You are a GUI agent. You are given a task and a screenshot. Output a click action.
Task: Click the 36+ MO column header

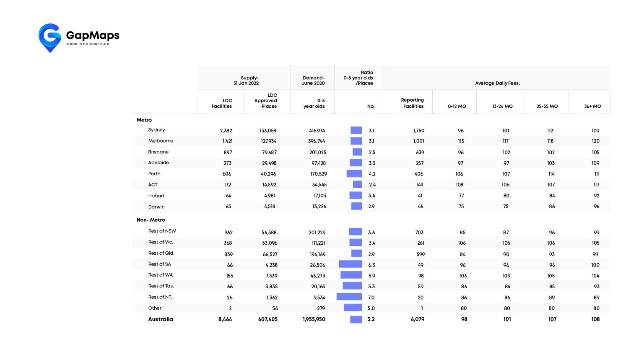coord(592,106)
